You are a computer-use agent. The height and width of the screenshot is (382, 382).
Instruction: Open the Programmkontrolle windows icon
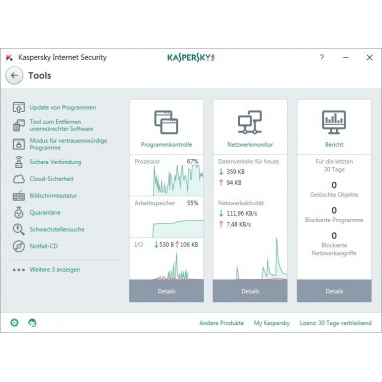(x=166, y=122)
